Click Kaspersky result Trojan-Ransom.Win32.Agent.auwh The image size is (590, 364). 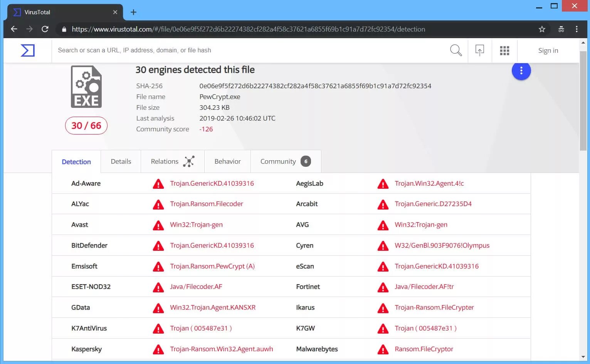point(222,349)
